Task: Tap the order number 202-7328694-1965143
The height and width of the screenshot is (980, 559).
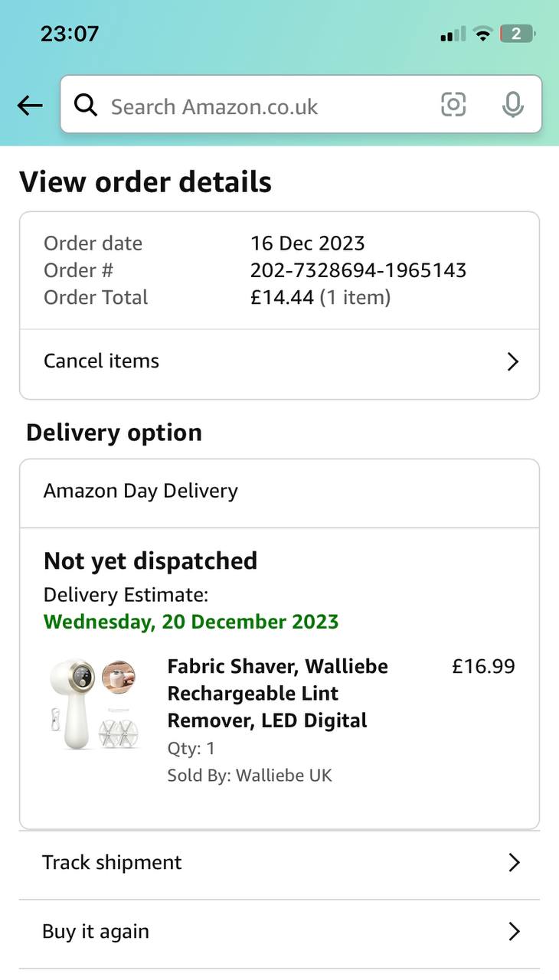Action: click(x=358, y=270)
